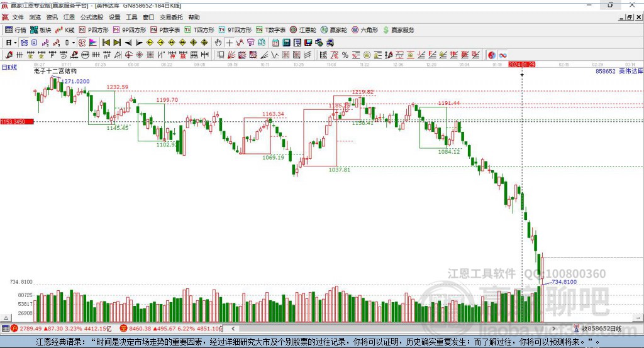Screen dimensions: 644x348
Task: Step chart left with black left arrow
Action: pyautogui.click(x=128, y=43)
